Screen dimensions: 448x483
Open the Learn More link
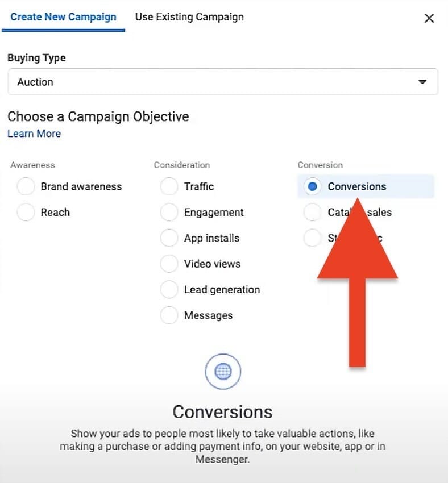pos(34,134)
